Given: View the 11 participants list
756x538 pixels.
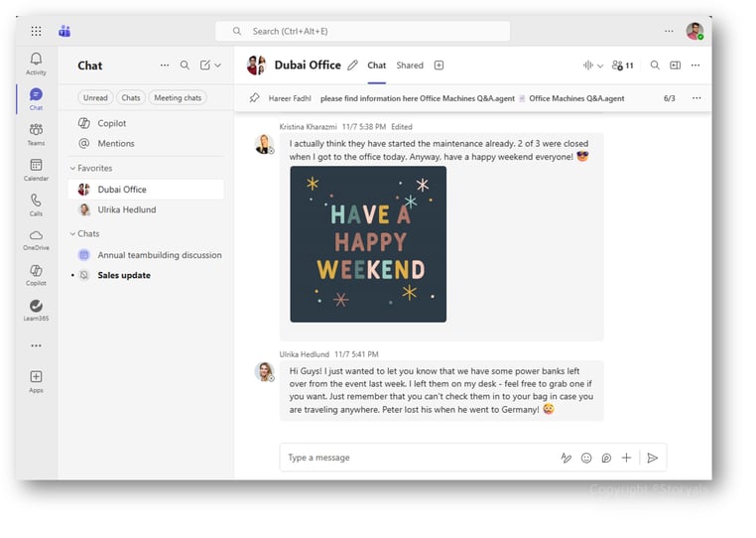Looking at the screenshot, I should coord(622,66).
